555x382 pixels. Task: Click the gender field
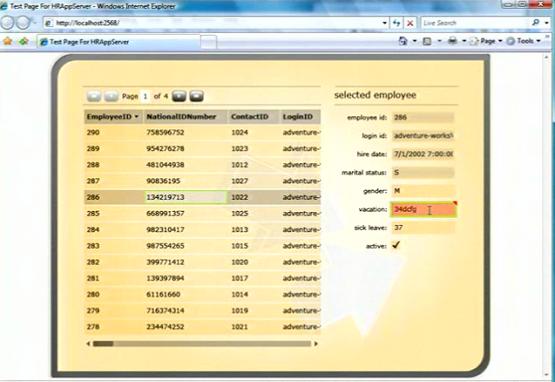pos(423,191)
